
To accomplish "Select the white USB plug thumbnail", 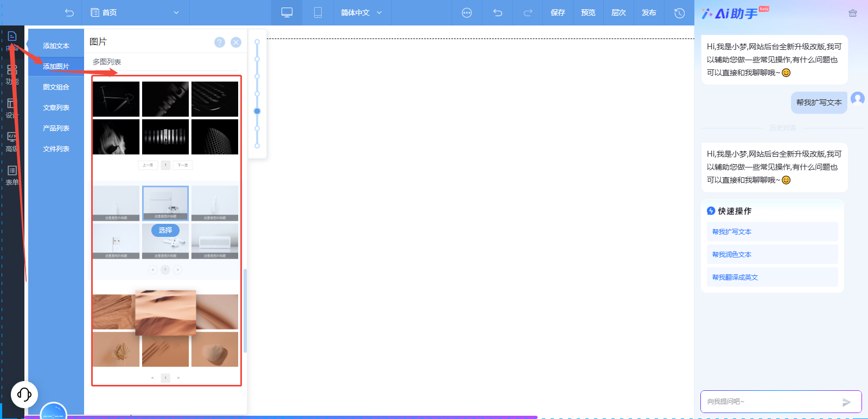I will (116, 241).
